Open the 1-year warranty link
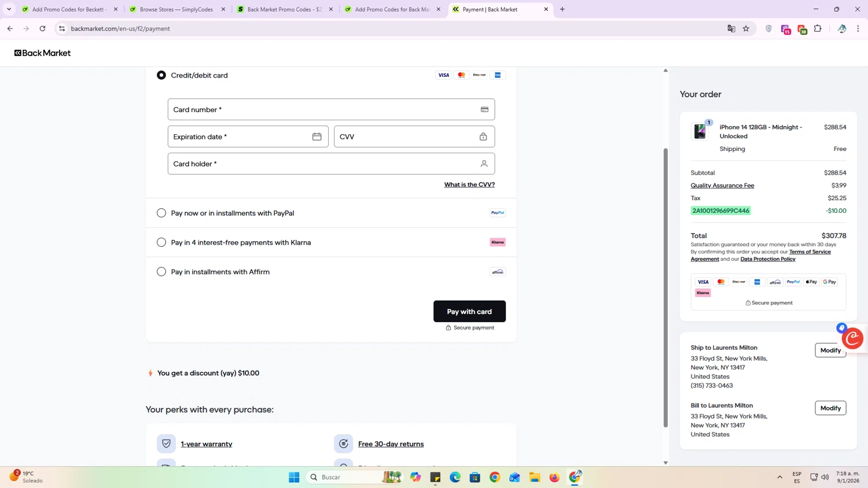868x488 pixels. (207, 444)
